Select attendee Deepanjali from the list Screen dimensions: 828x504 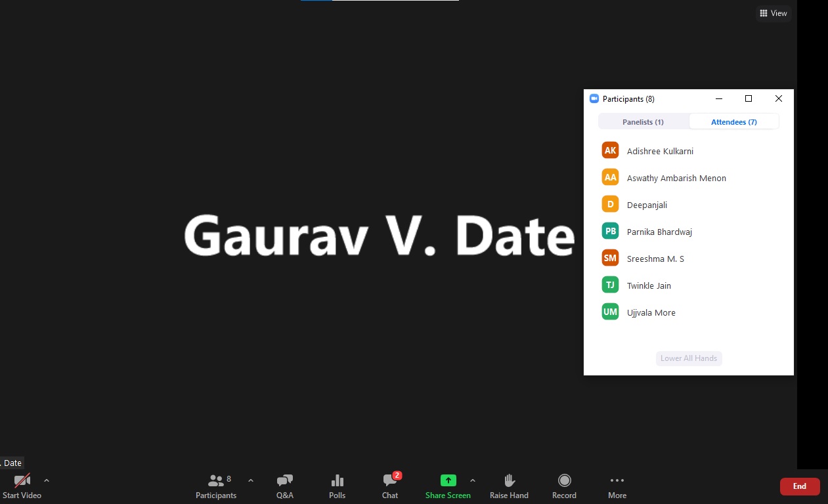(647, 205)
